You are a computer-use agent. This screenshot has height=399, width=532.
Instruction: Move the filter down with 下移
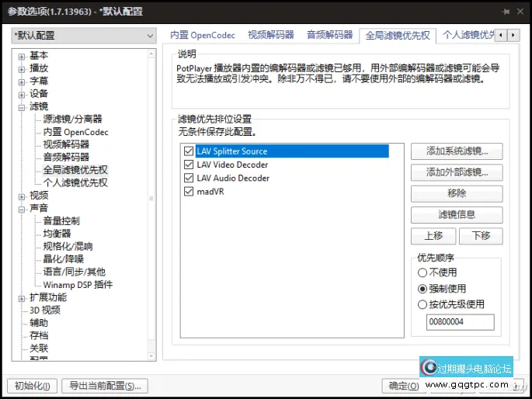coord(481,236)
